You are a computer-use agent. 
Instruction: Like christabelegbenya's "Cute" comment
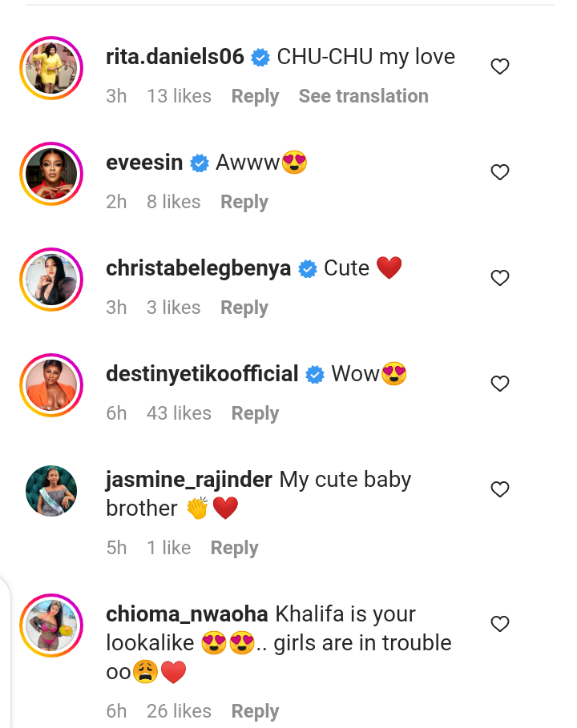(500, 278)
